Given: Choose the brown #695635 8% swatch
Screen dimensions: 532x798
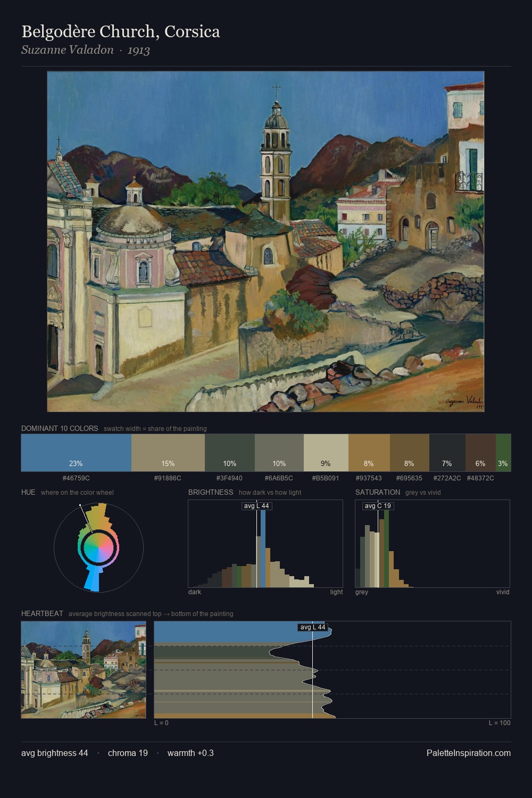Looking at the screenshot, I should pos(410,453).
